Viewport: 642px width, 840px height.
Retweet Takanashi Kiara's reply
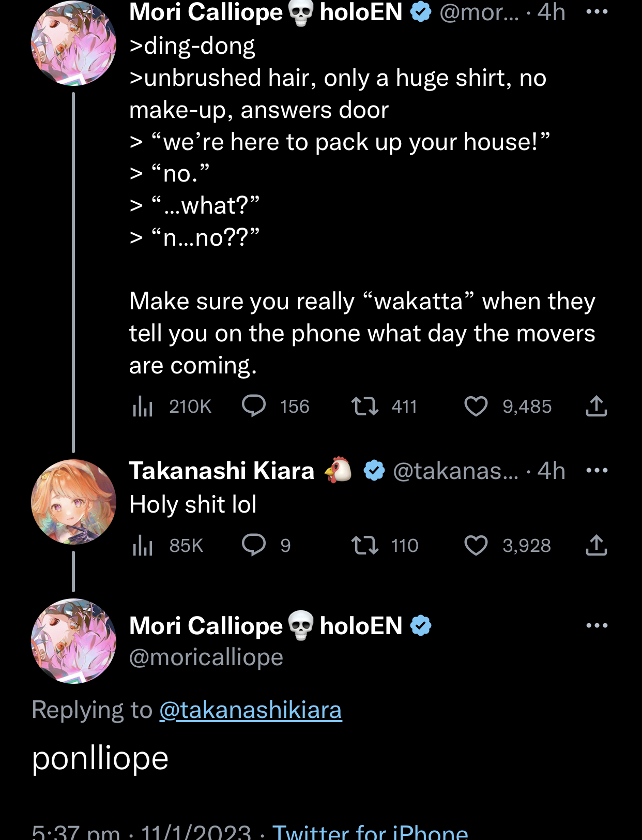365,545
